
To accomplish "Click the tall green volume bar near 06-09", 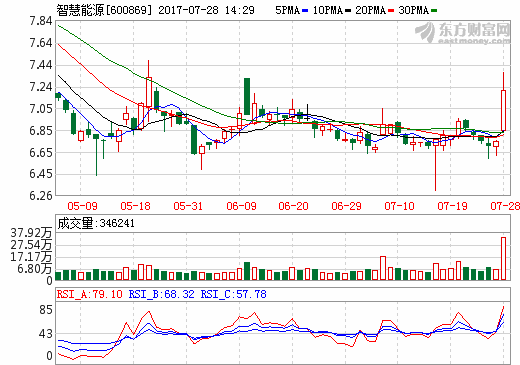I will (247, 271).
